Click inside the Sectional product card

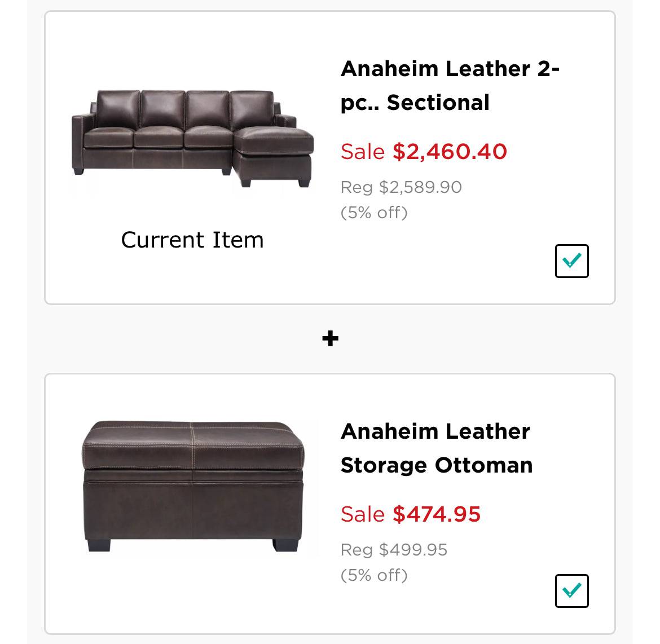coord(329,158)
